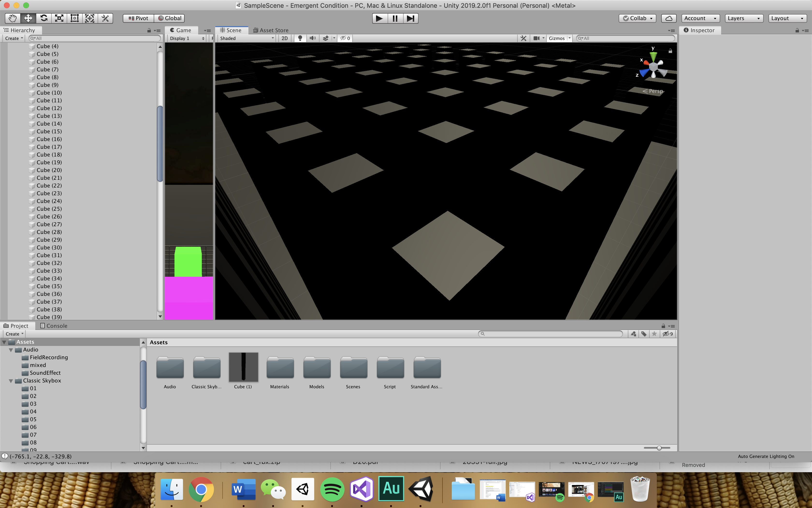
Task: Open the Shaded draw mode dropdown
Action: click(246, 38)
